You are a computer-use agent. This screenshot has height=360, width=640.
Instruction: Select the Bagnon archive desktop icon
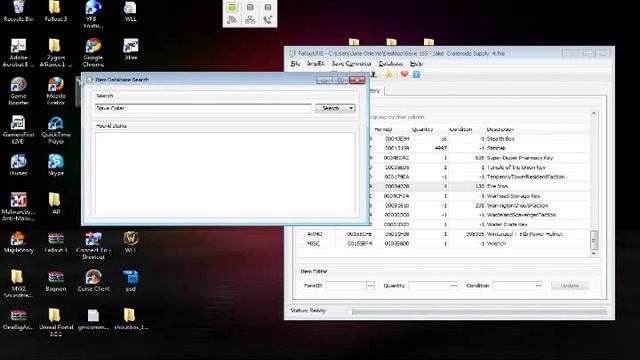[x=56, y=281]
